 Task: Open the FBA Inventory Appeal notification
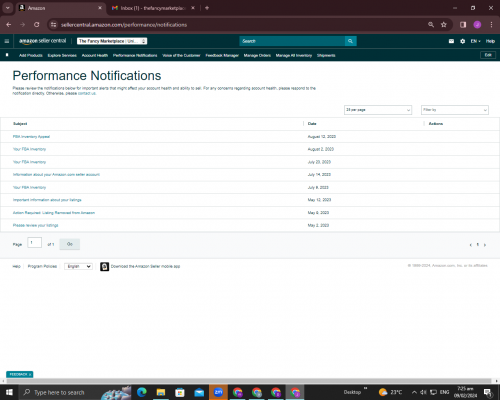coord(31,137)
